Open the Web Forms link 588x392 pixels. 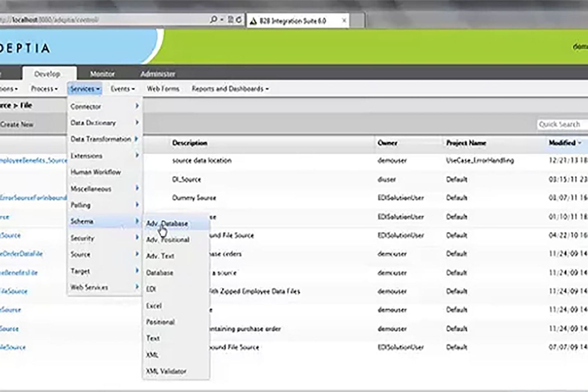click(x=163, y=89)
